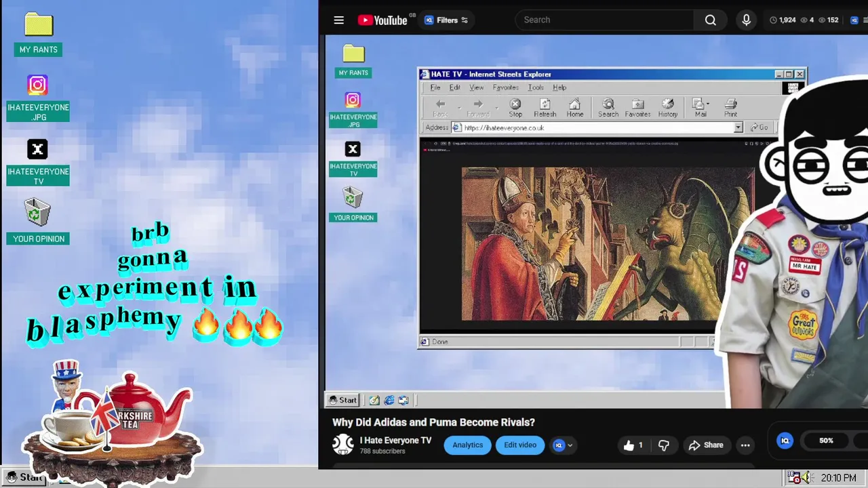Open the YouTube hamburger guide menu
The height and width of the screenshot is (488, 868).
coord(338,20)
